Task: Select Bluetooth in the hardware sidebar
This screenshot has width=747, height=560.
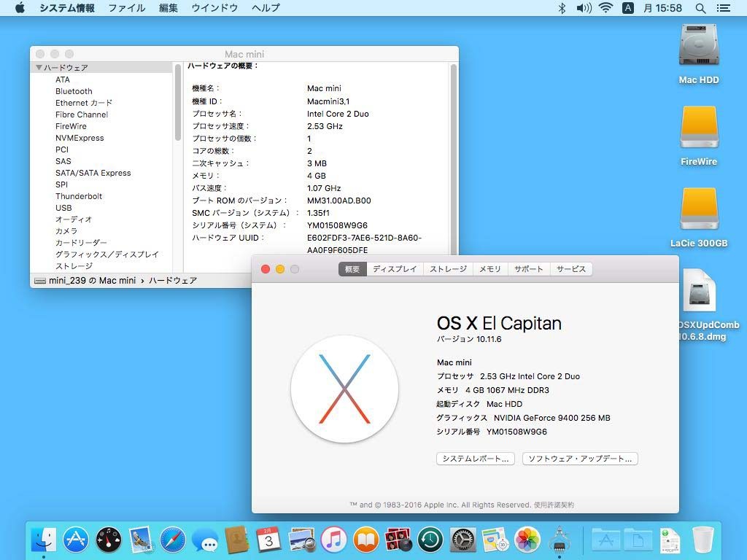Action: pos(74,91)
